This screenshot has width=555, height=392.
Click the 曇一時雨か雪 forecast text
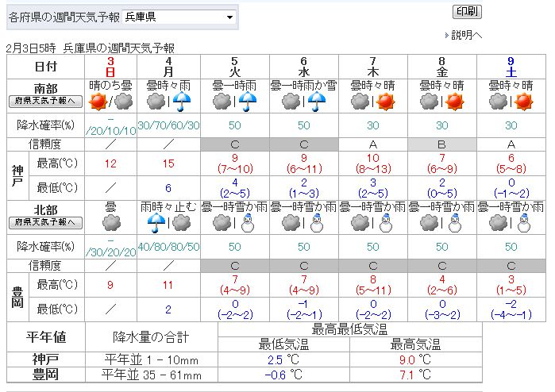click(x=303, y=85)
